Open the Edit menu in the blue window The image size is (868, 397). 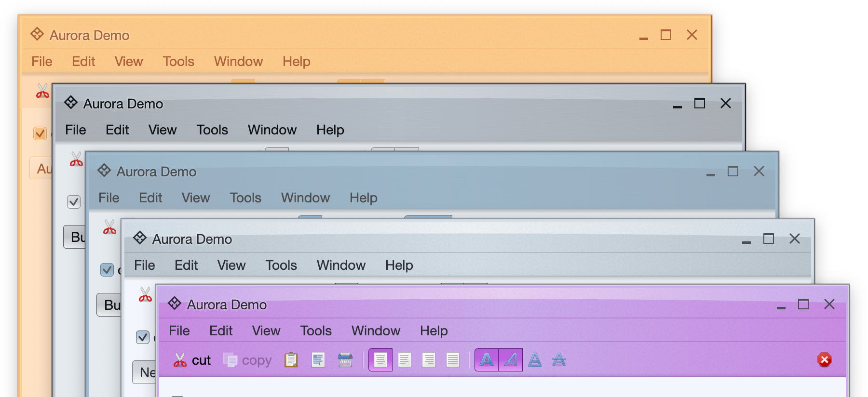150,198
